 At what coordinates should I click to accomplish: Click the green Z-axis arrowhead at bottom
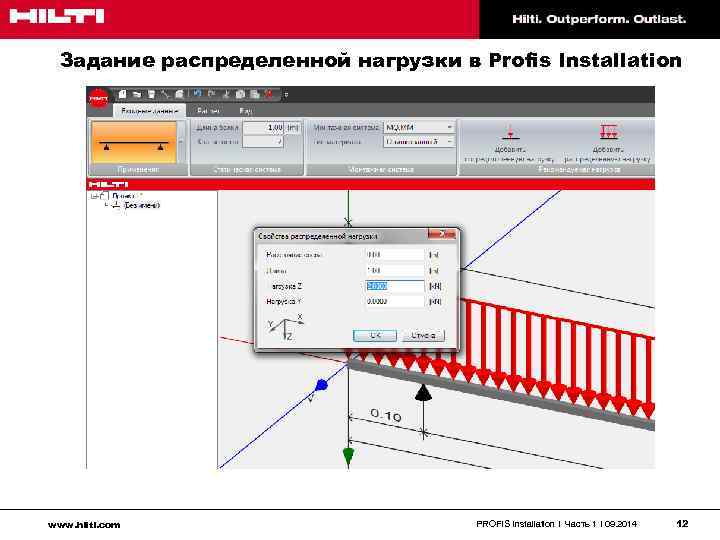coord(349,456)
